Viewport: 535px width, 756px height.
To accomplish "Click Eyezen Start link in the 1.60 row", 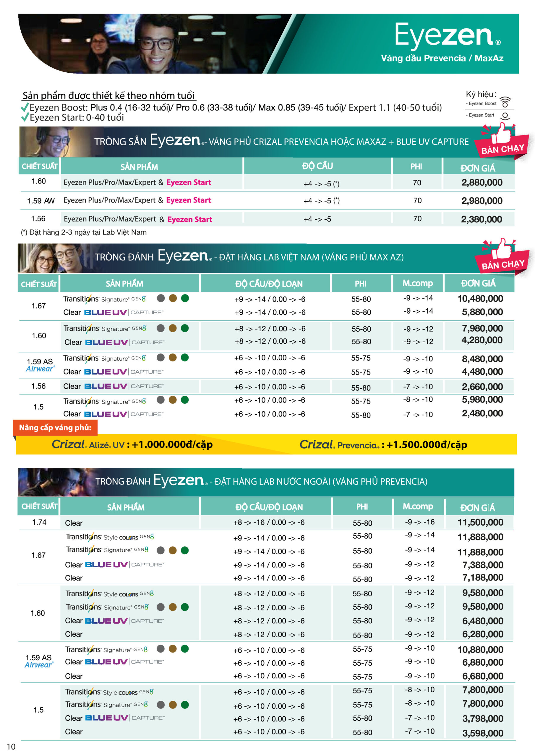I will coord(189,182).
